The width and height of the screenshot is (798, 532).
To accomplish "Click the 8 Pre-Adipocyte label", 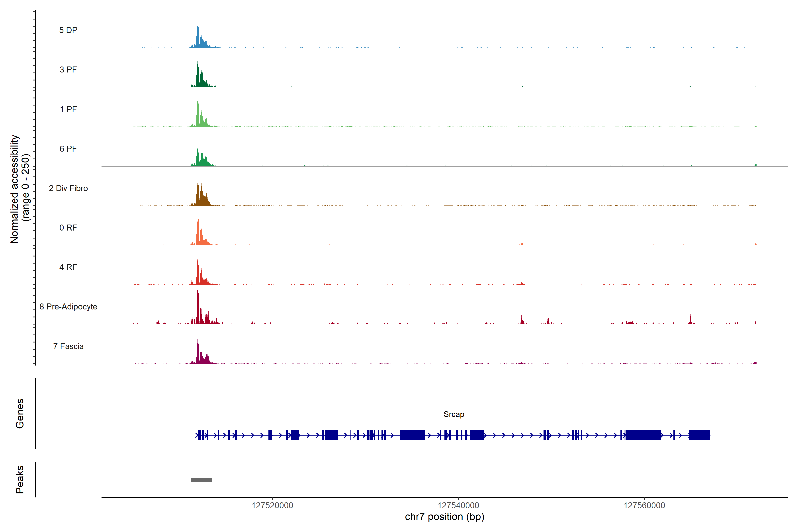I will point(68,307).
